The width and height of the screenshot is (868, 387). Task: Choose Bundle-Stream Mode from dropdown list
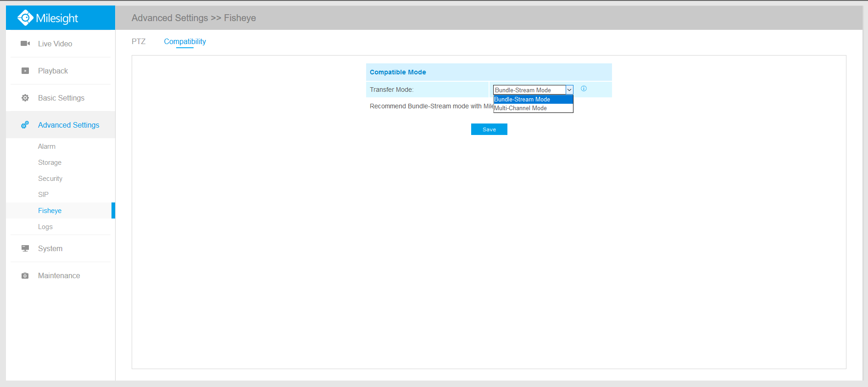533,99
